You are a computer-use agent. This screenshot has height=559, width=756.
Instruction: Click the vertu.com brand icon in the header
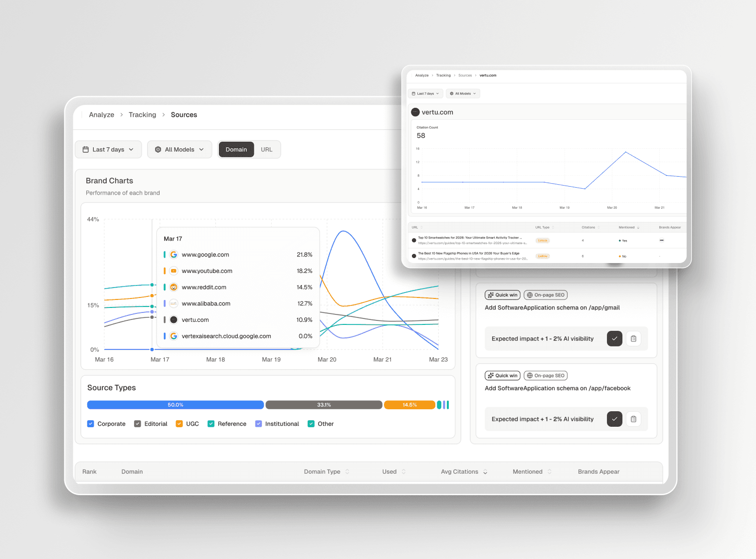pos(415,112)
